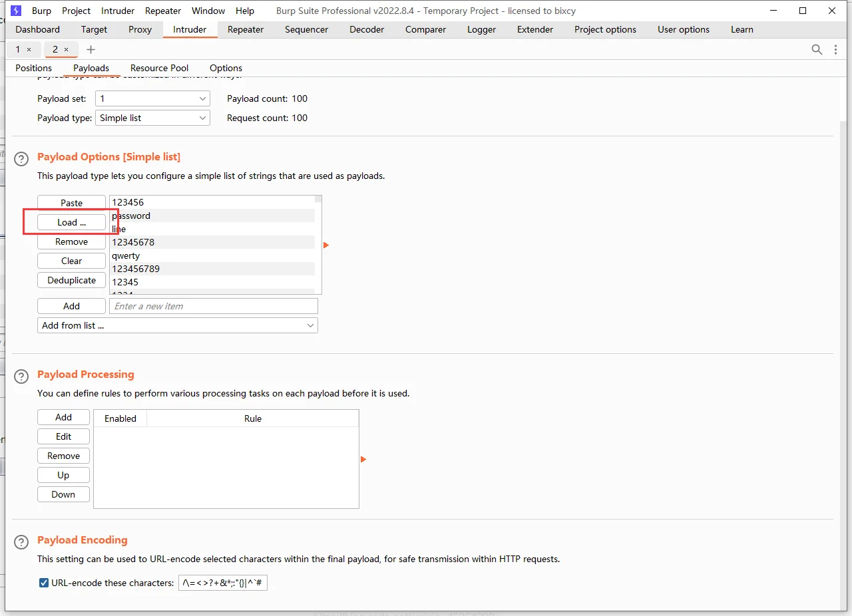Screen dimensions: 852x616
Task: Expand the Payload set dropdown
Action: coord(152,98)
